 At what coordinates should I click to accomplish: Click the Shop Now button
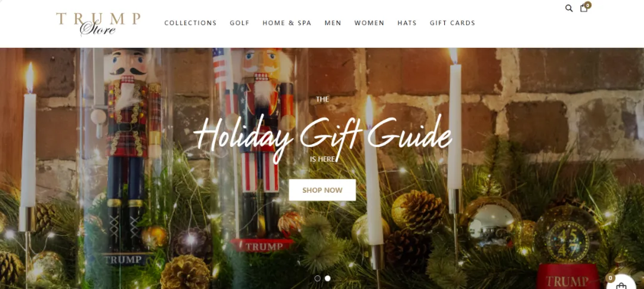[323, 190]
